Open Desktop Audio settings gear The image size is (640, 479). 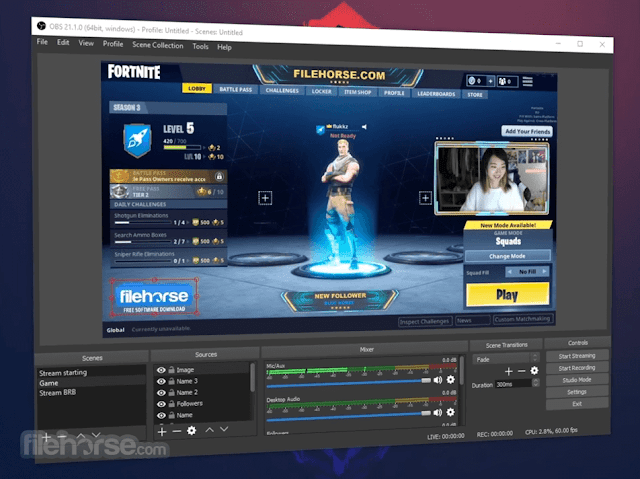(x=451, y=412)
